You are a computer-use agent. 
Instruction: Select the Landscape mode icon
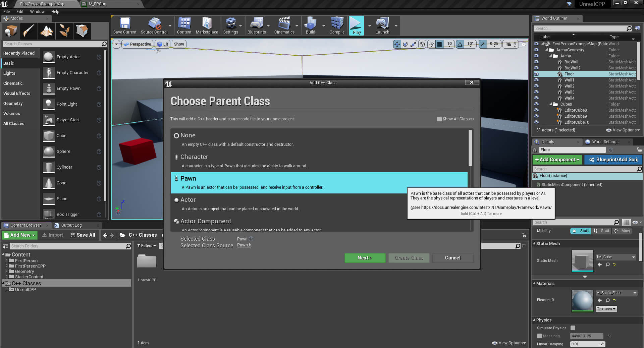click(x=47, y=31)
